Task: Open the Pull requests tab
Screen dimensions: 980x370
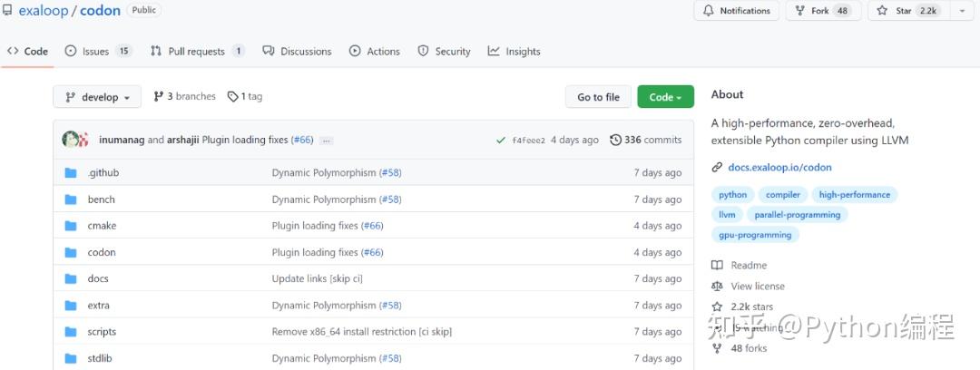Action: point(197,52)
